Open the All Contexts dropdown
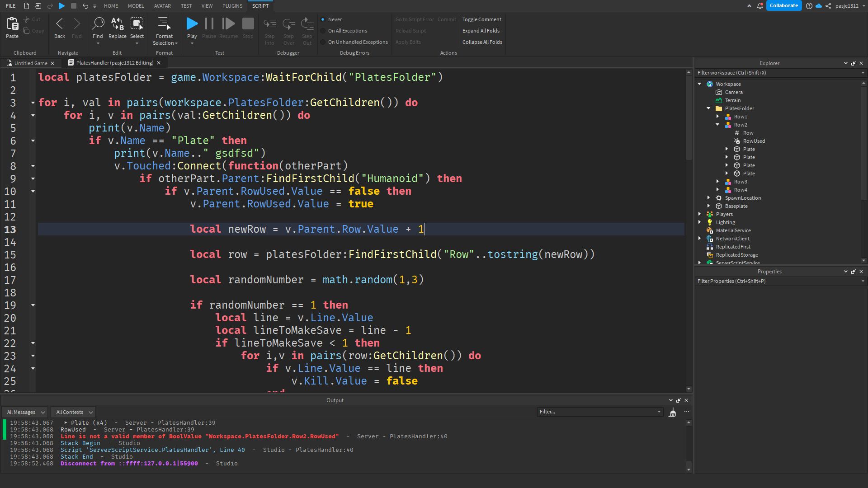 tap(73, 412)
